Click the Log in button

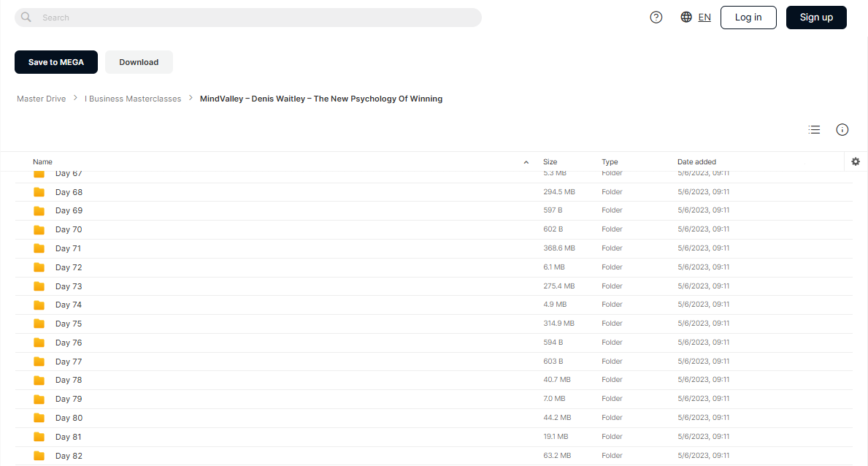click(748, 18)
